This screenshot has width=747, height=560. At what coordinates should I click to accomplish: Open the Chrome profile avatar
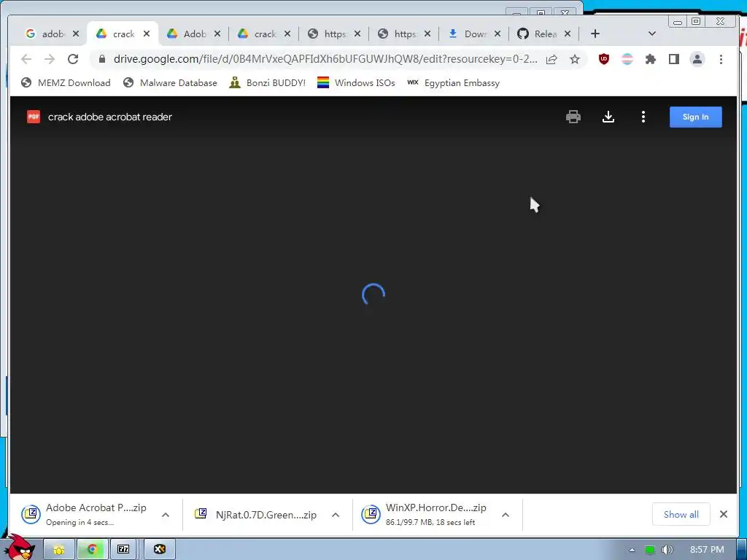click(x=697, y=59)
